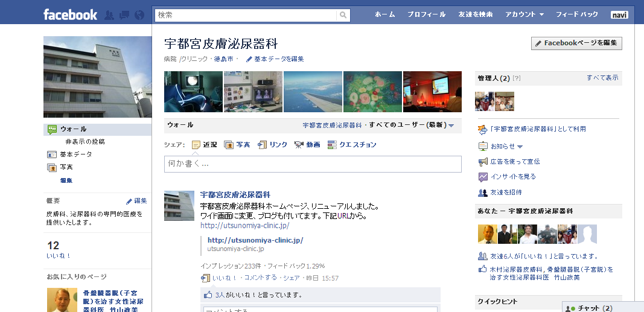The height and width of the screenshot is (312, 644).
Task: Open the アカウント dropdown menu
Action: (x=524, y=14)
